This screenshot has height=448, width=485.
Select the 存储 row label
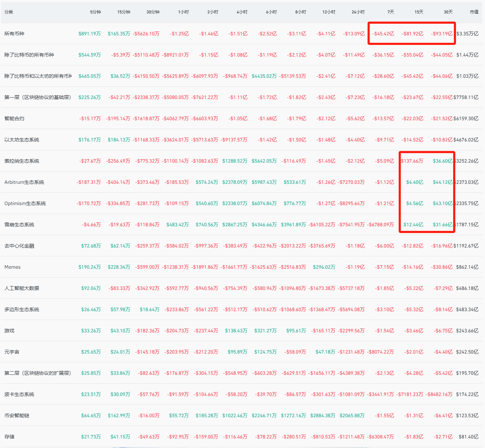tap(9, 437)
